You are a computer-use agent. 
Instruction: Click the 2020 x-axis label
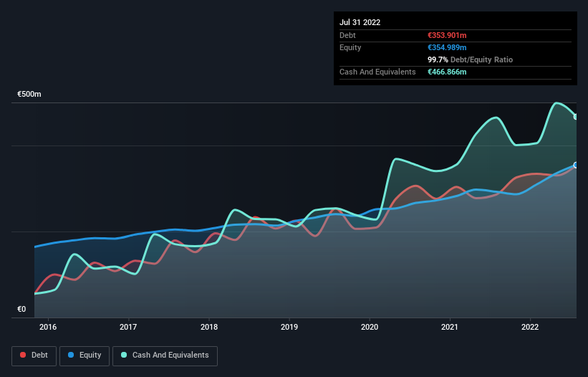click(x=370, y=327)
